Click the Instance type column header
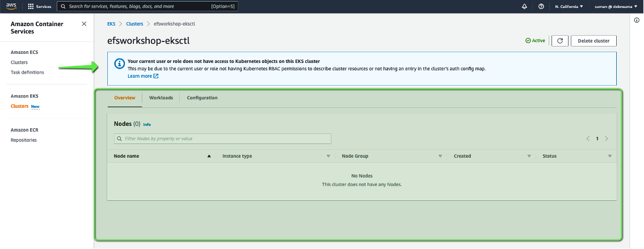644x249 pixels. click(x=237, y=156)
